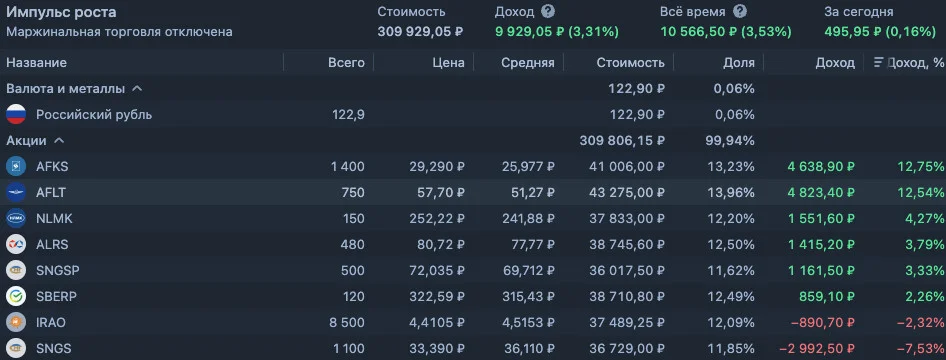The width and height of the screenshot is (946, 360).
Task: Click SBERP income 859,10 ₽
Action: tap(828, 296)
